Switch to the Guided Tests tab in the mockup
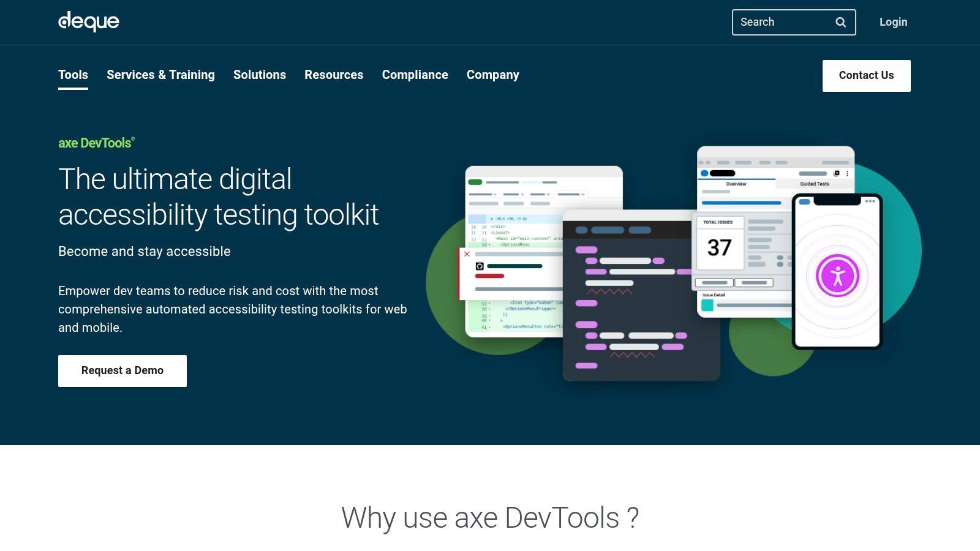Image resolution: width=980 pixels, height=551 pixels. click(815, 184)
